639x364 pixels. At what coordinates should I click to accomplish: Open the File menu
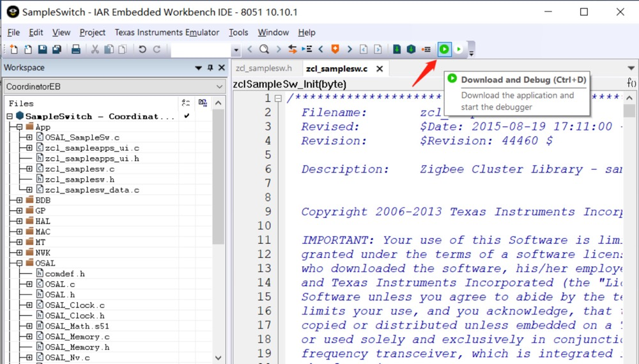pos(13,33)
